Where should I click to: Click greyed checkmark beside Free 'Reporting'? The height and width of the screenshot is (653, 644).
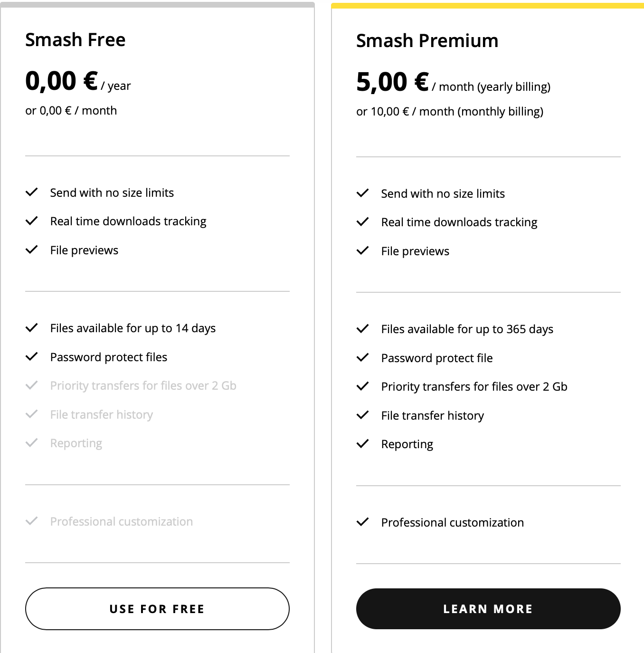coord(31,443)
